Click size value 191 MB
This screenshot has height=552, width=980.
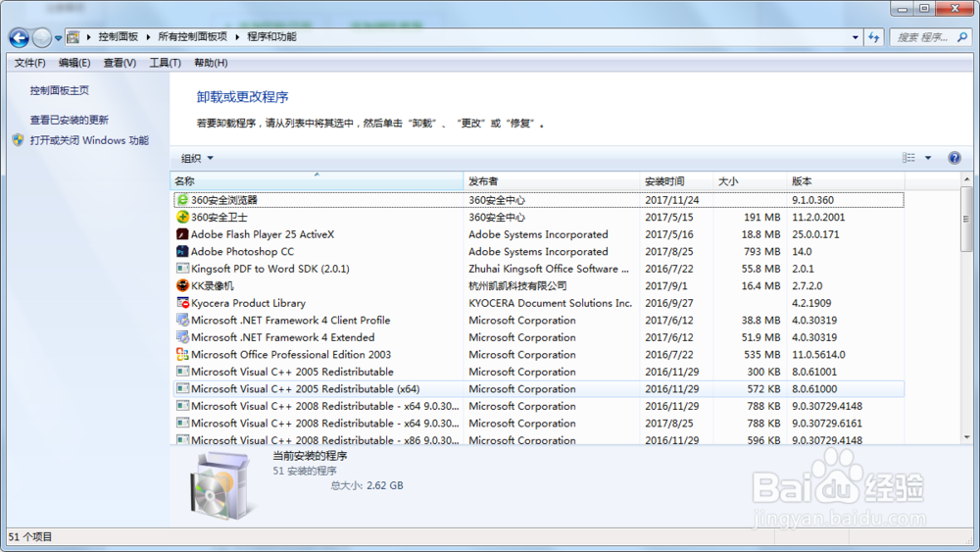pyautogui.click(x=761, y=217)
